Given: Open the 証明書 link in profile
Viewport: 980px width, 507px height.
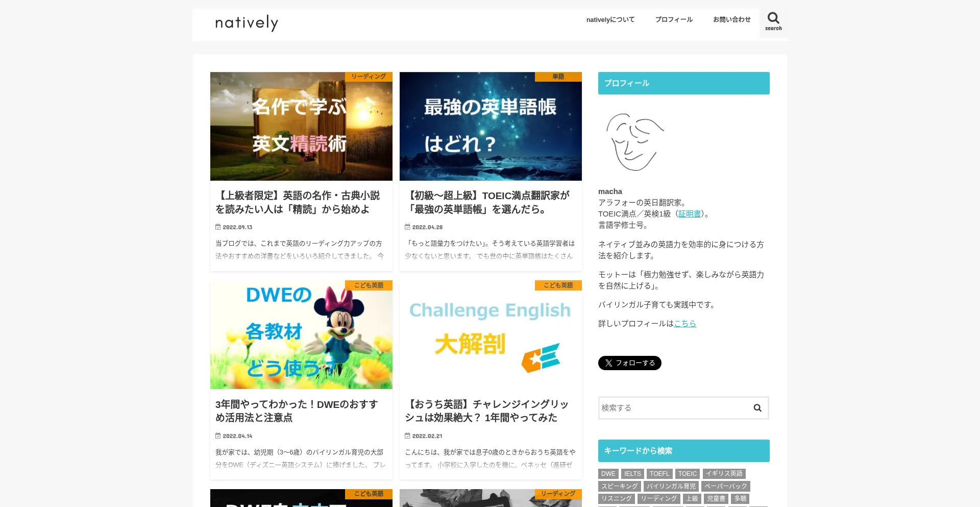Looking at the screenshot, I should [x=690, y=214].
